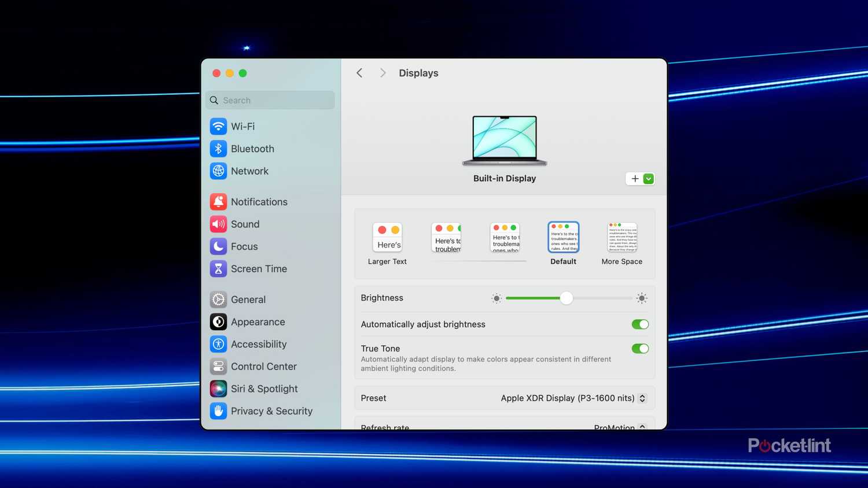Screen dimensions: 868x488
Task: Open Focus settings
Action: tap(244, 246)
